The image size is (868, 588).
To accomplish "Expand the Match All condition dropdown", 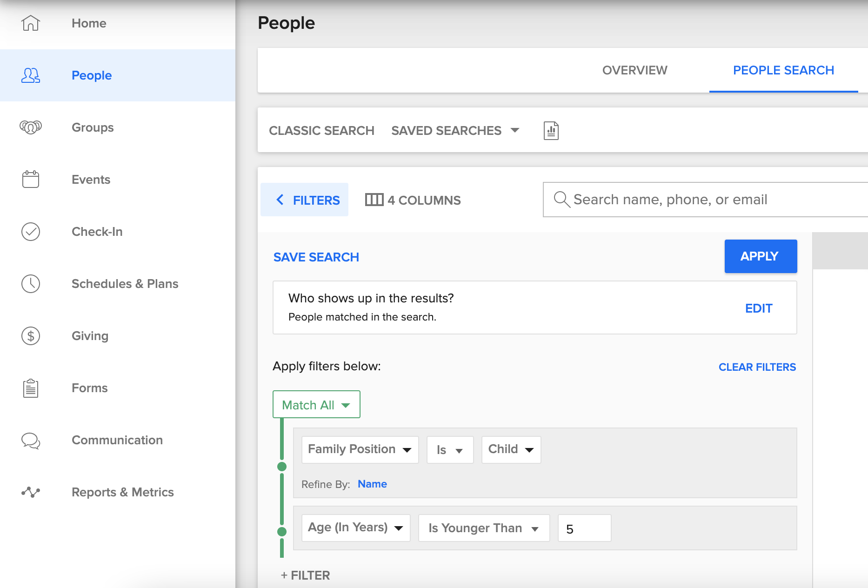I will coord(316,404).
